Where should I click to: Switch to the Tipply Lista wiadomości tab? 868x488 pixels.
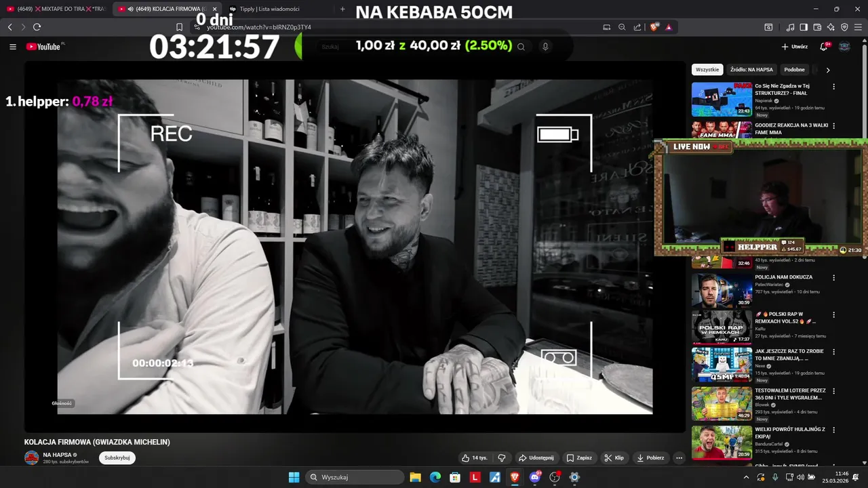[x=269, y=9]
